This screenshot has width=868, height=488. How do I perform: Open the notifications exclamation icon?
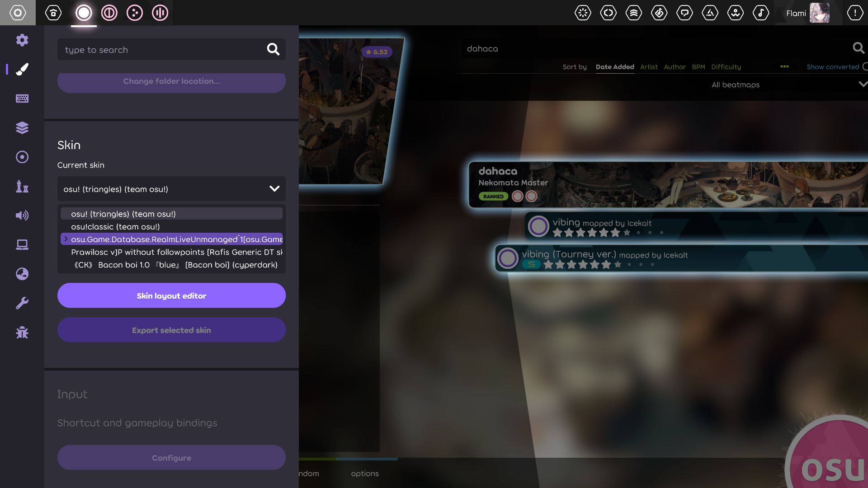[x=855, y=13]
